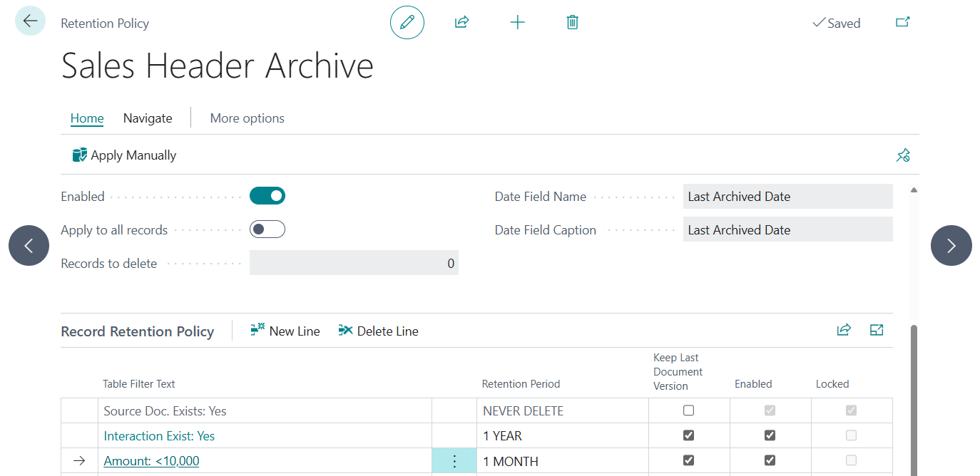Navigate to next record with right chevron
980x476 pixels.
(x=951, y=245)
